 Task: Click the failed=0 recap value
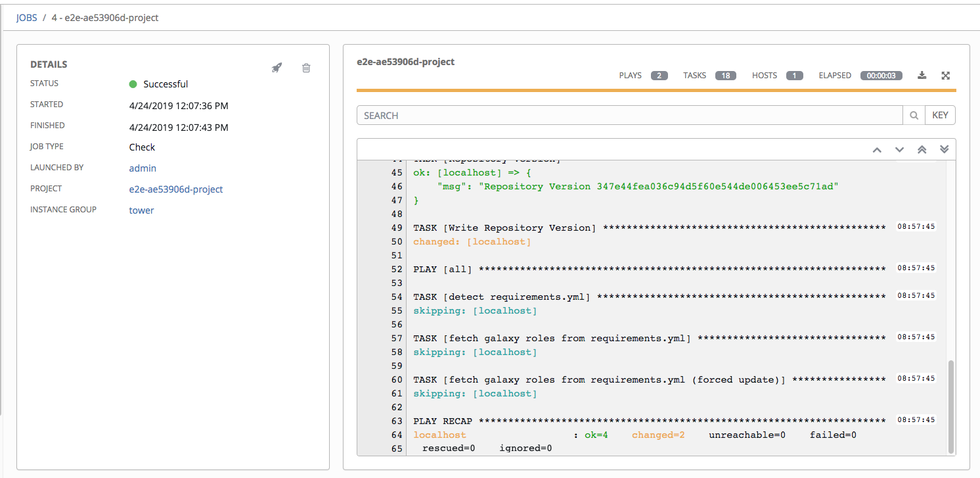point(833,435)
